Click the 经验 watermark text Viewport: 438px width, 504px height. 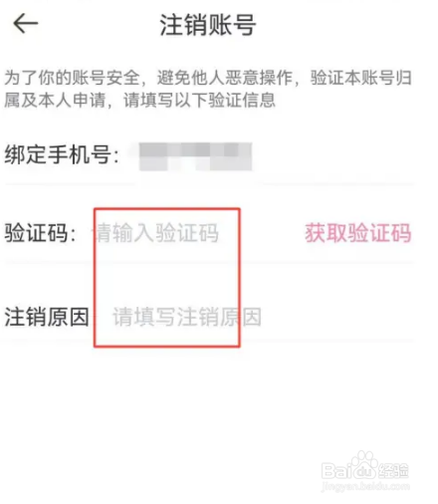393,470
